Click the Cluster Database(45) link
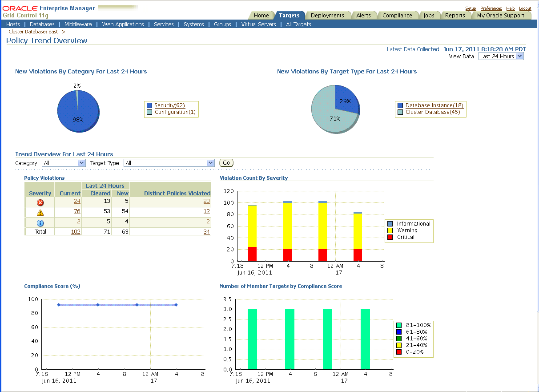Viewport: 539px width, 392px height. pos(433,112)
